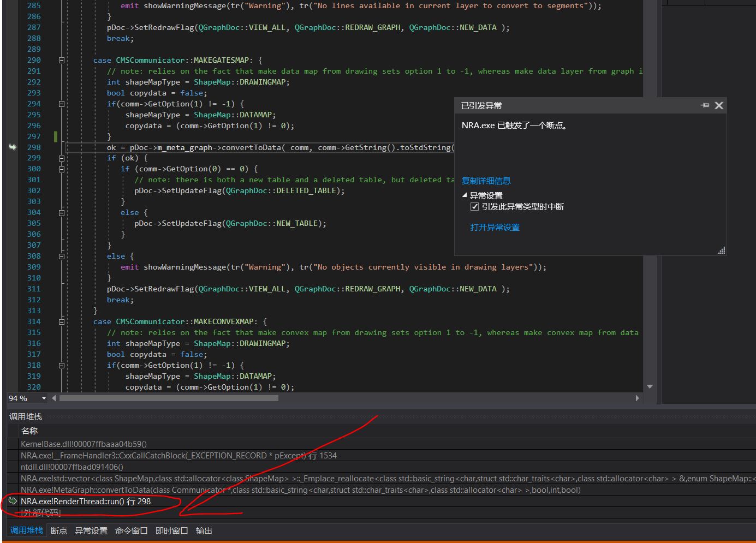Switch to the 断点 panel tab
Image resolution: width=756 pixels, height=543 pixels.
pyautogui.click(x=58, y=530)
